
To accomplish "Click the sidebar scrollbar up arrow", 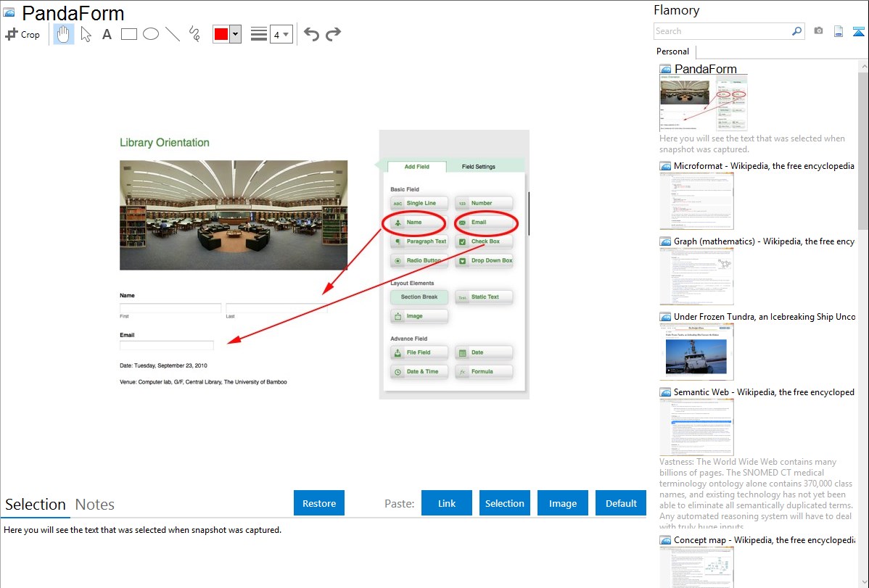I will click(864, 66).
